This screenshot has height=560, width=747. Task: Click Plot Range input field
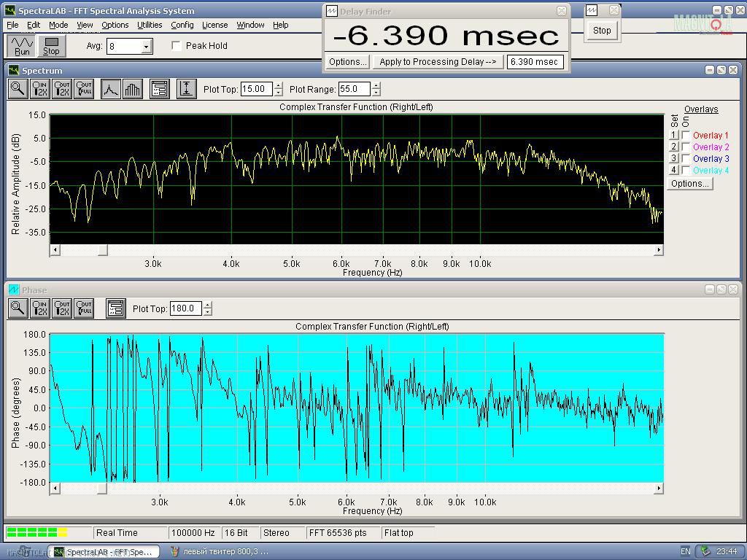coord(355,89)
